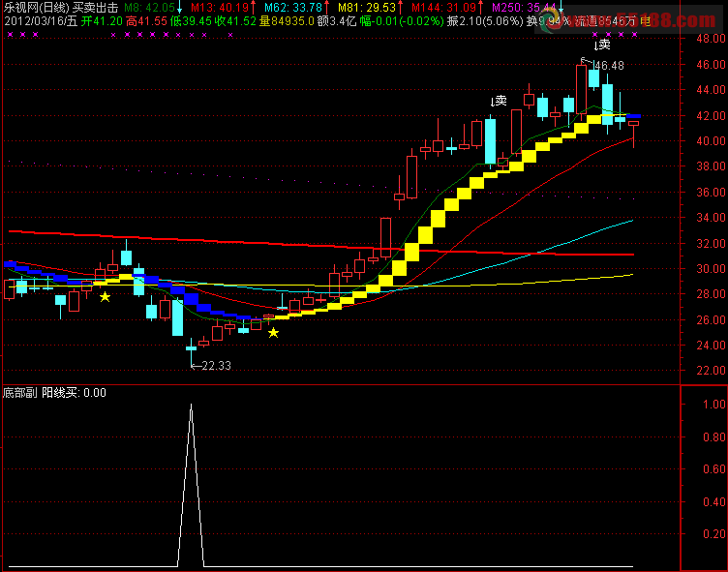This screenshot has width=728, height=572.
Task: Click the 1.00 label on sub-chart axis
Action: click(x=713, y=404)
